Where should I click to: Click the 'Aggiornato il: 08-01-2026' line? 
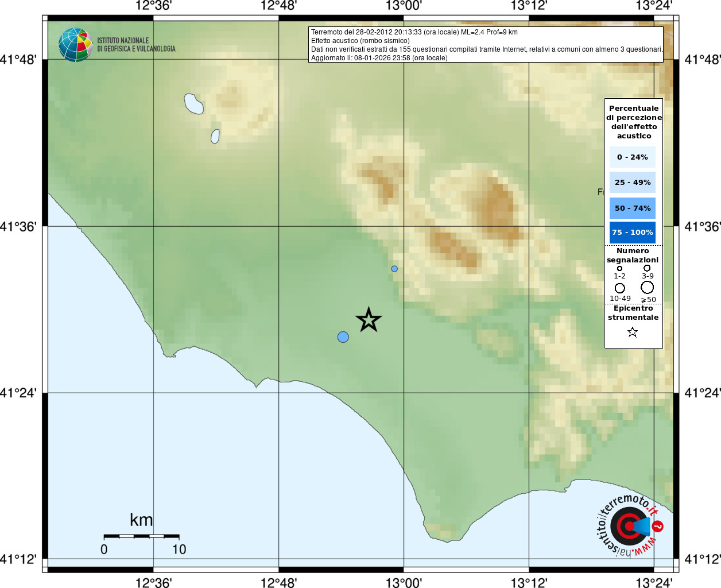point(379,58)
